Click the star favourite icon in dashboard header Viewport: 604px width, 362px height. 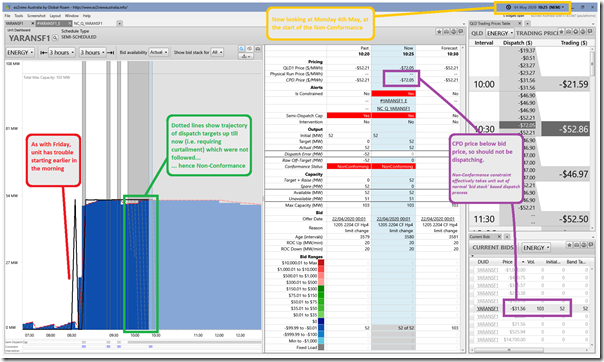439,32
